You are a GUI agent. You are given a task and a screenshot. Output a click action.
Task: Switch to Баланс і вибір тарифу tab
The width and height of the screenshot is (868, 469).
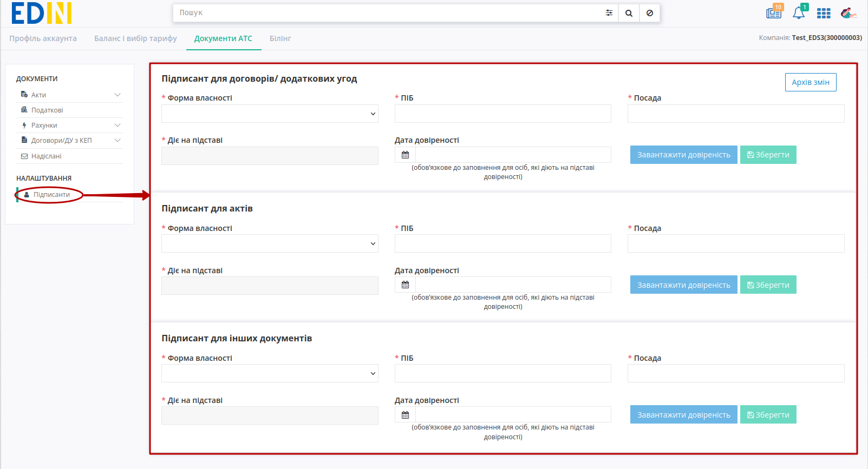click(135, 38)
